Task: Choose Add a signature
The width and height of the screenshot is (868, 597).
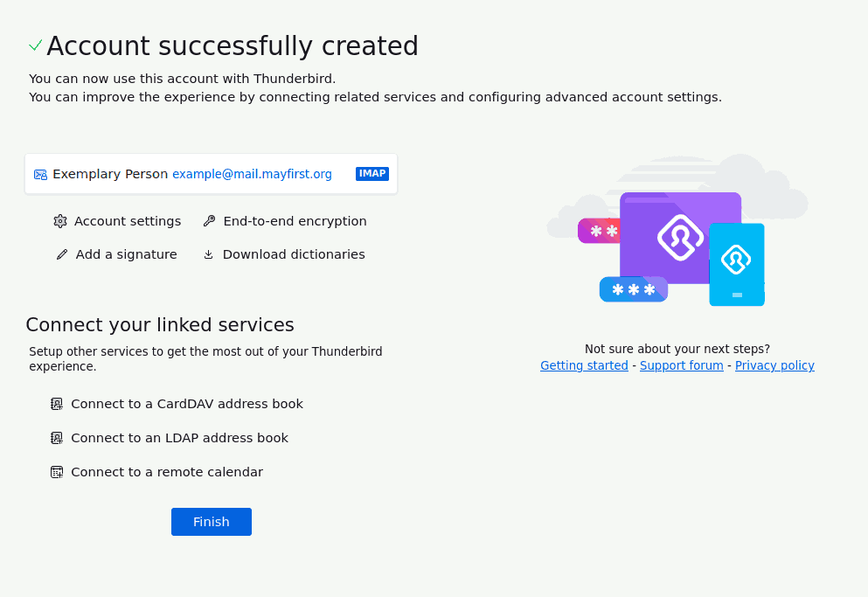Action: pyautogui.click(x=126, y=254)
